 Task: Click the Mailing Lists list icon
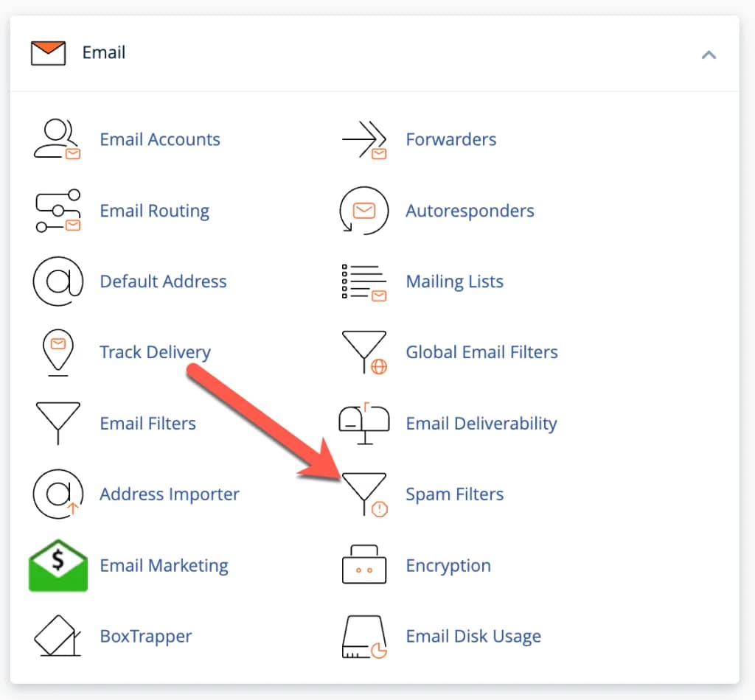pos(363,281)
